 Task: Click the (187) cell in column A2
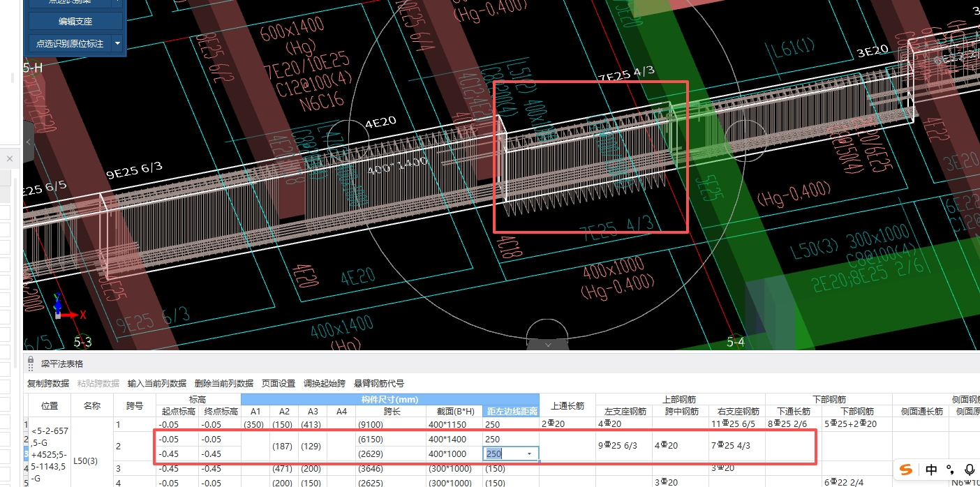coord(284,446)
